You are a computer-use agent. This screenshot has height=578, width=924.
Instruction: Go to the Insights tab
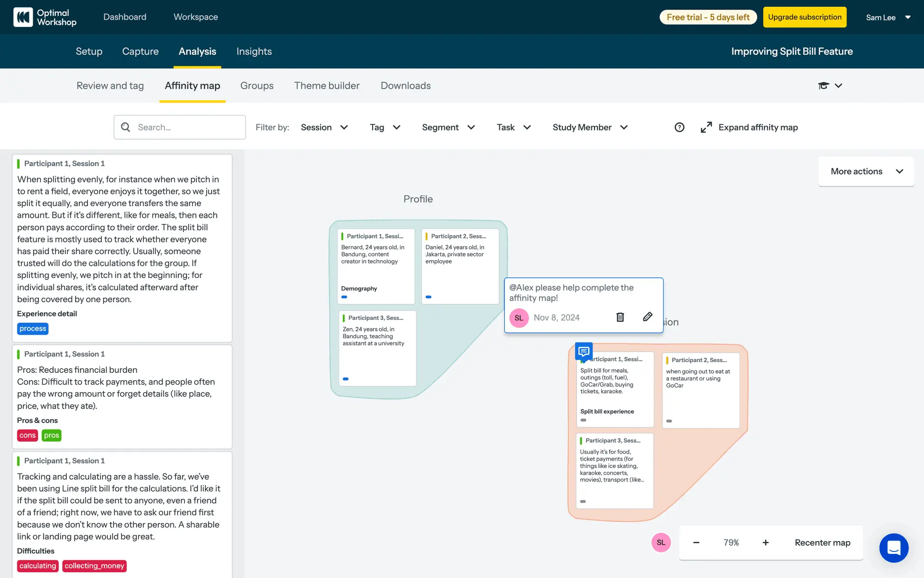(254, 52)
